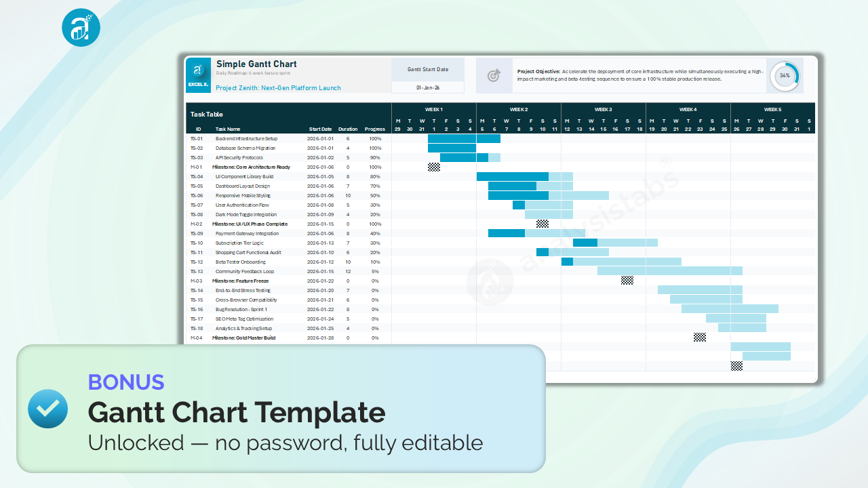Click the round blue logo at top left
This screenshot has width=868, height=488.
81,27
